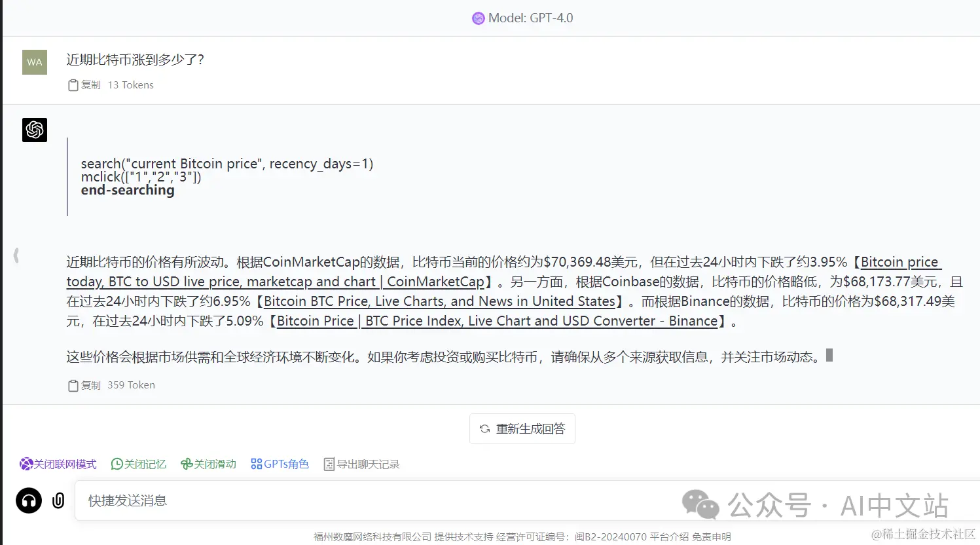Click the 重新生成回答 button
The height and width of the screenshot is (545, 980).
tap(522, 428)
